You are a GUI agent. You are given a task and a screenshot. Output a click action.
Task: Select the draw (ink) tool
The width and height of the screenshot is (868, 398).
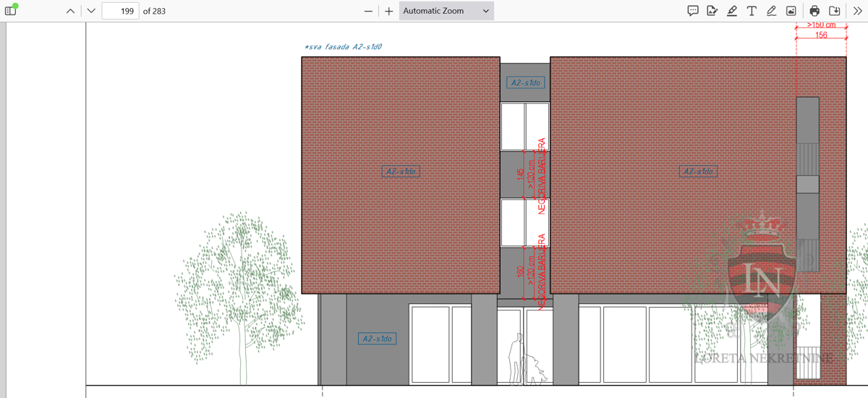(771, 11)
